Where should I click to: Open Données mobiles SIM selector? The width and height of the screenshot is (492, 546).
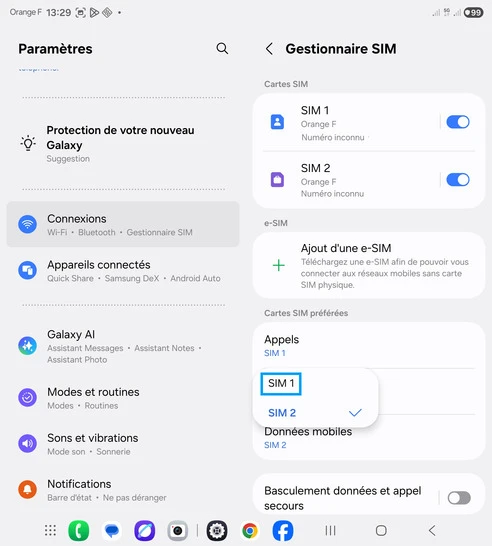click(x=369, y=438)
